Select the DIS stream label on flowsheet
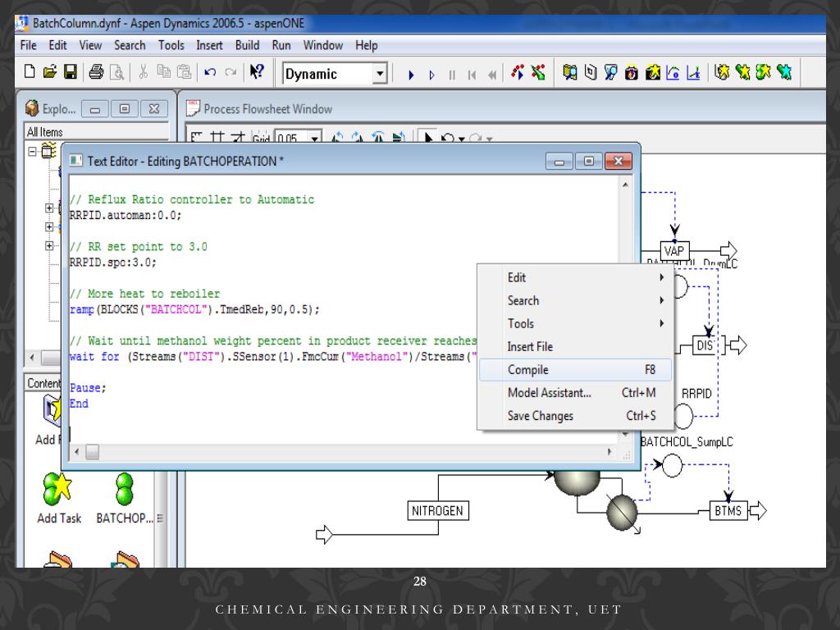840x630 pixels. point(705,345)
